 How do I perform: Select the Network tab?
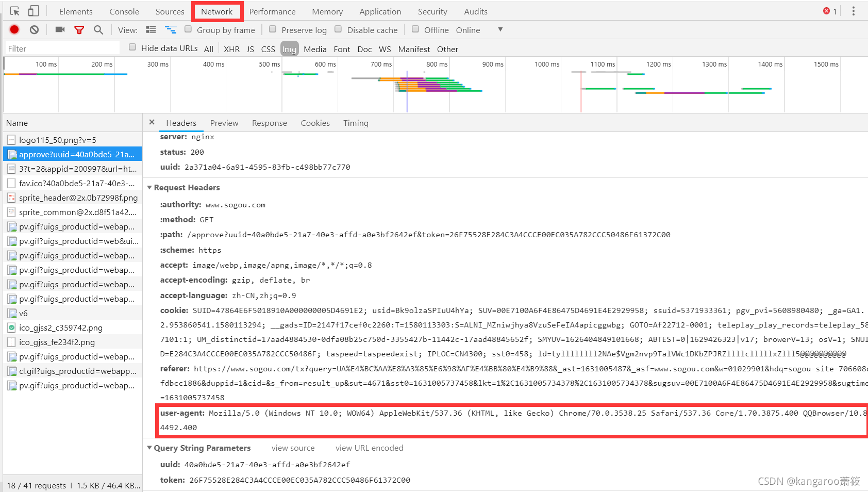click(217, 11)
